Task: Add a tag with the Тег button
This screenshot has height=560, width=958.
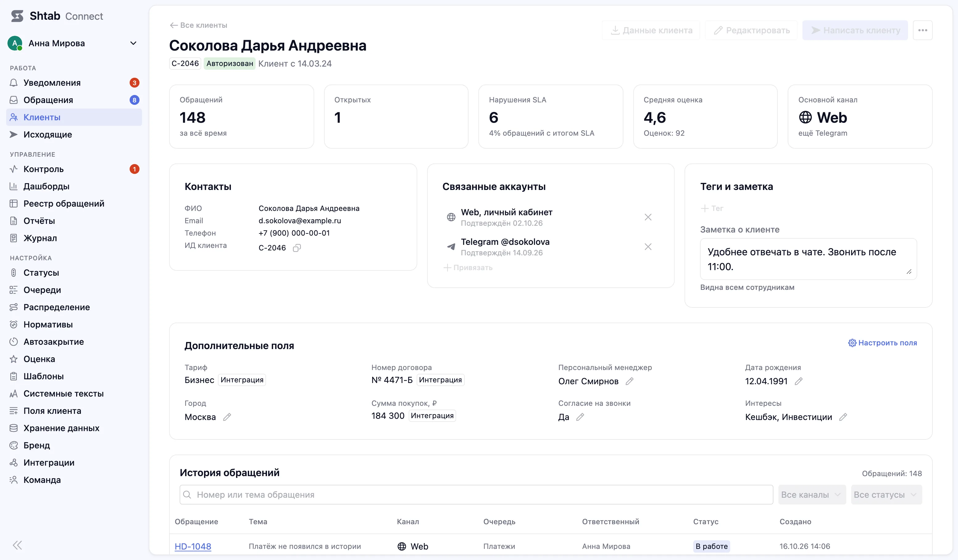Action: coord(712,208)
